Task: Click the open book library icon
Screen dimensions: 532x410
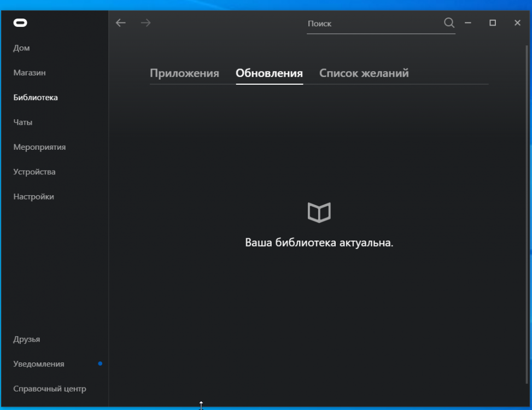Action: pos(319,212)
